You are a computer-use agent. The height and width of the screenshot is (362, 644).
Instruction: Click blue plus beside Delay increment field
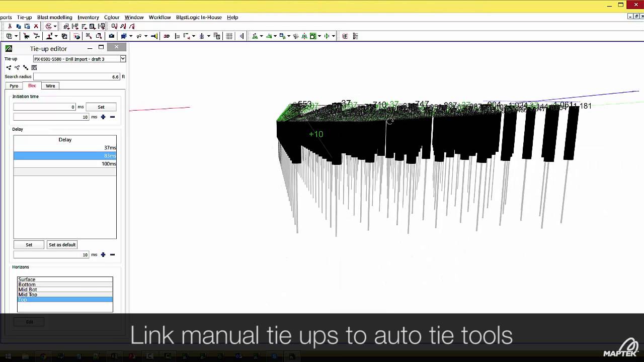click(x=103, y=255)
